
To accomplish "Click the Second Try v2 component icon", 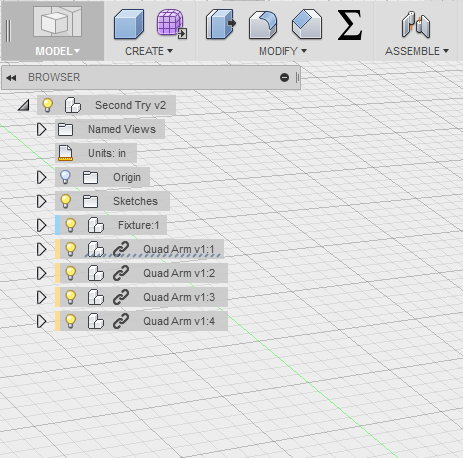I will [73, 105].
